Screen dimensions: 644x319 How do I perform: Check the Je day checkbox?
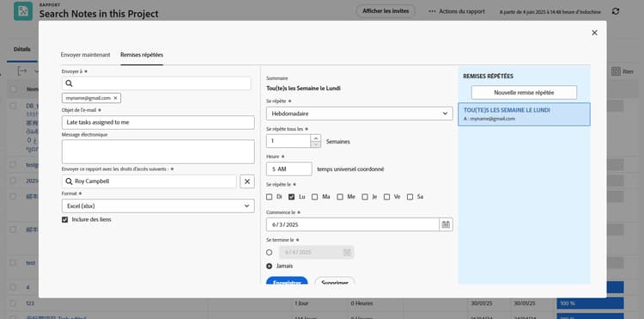(365, 197)
